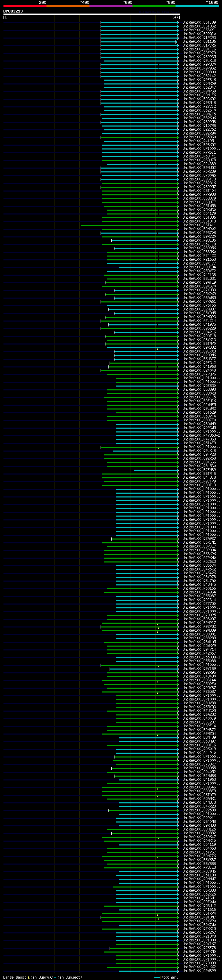Select label UniRef100_P42067
Image resolution: width=222 pixels, height=980 pixels.
coord(199,653)
